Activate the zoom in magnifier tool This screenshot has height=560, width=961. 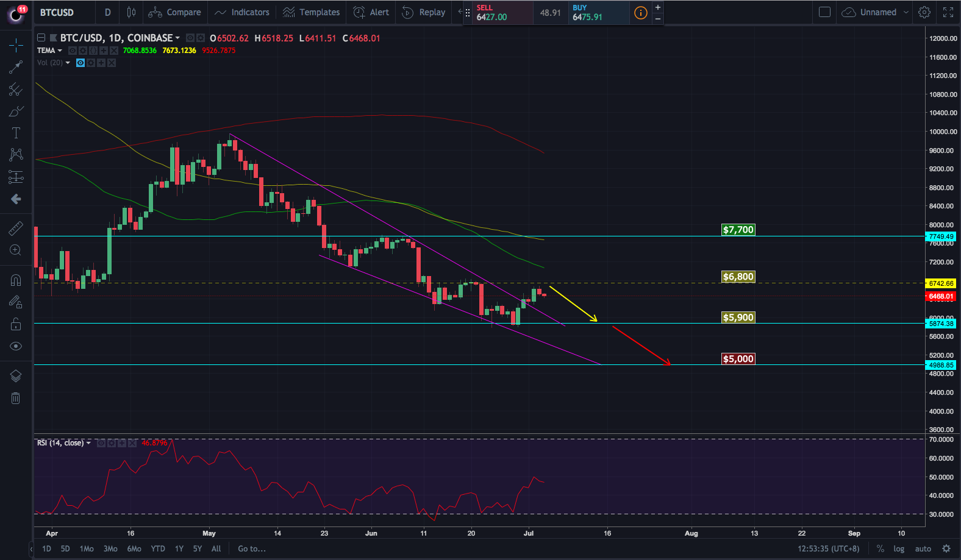coord(16,250)
